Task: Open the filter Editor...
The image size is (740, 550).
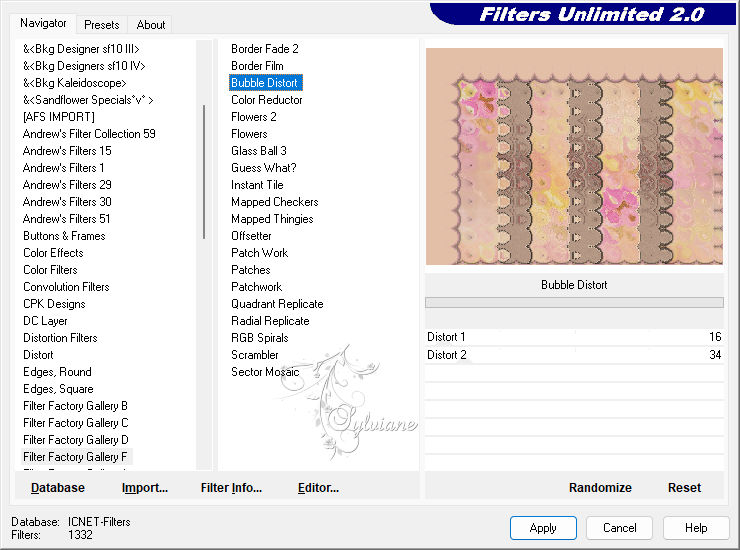Action: click(x=319, y=488)
